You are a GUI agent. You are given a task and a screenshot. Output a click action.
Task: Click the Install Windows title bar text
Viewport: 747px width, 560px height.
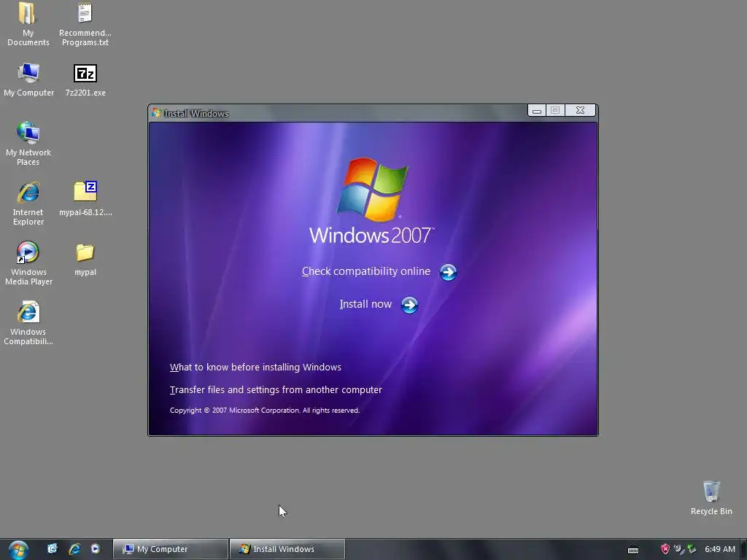tap(196, 113)
